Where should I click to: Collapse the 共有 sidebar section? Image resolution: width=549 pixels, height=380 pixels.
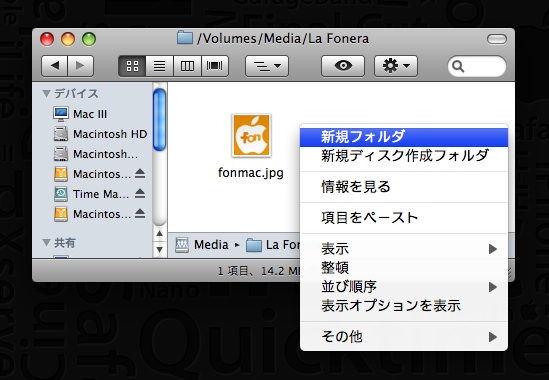[46, 242]
